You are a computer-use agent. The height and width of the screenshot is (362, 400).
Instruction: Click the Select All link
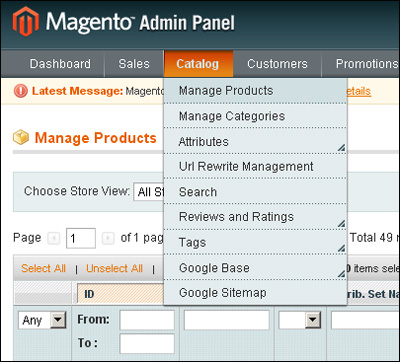[x=43, y=268]
